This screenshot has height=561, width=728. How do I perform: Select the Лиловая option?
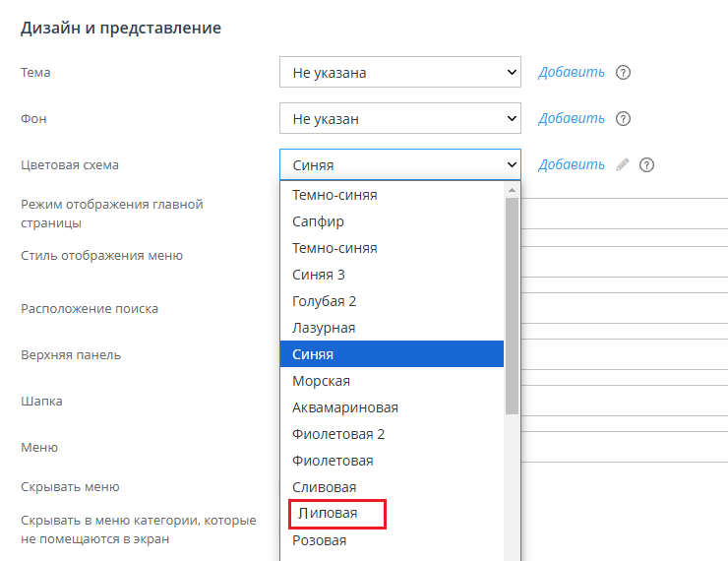[x=328, y=514]
